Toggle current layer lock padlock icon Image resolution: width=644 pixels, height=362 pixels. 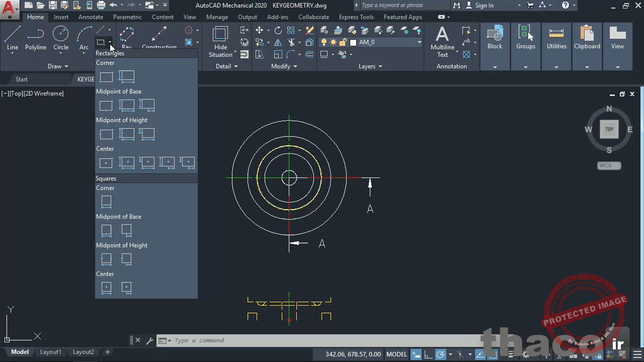pyautogui.click(x=343, y=43)
